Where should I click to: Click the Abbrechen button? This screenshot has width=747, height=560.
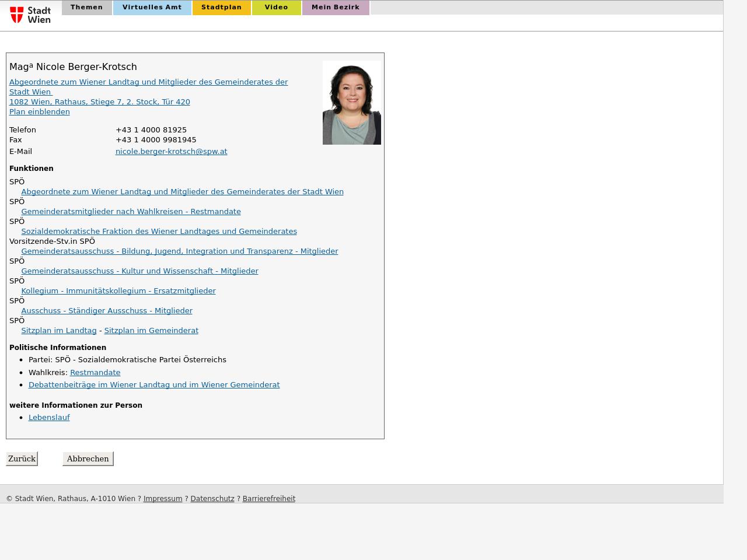(x=88, y=459)
